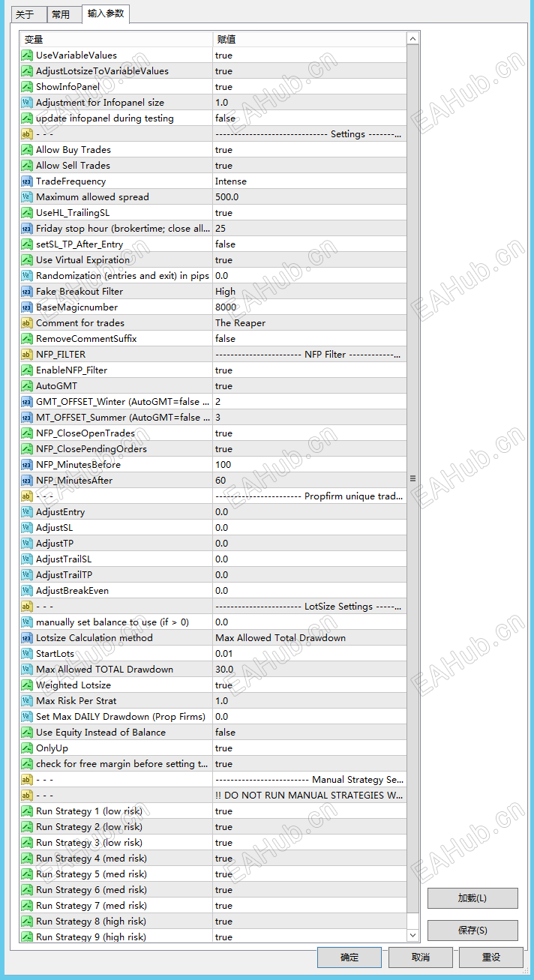The width and height of the screenshot is (534, 980).
Task: Select the 输入参数 tab
Action: pos(106,13)
